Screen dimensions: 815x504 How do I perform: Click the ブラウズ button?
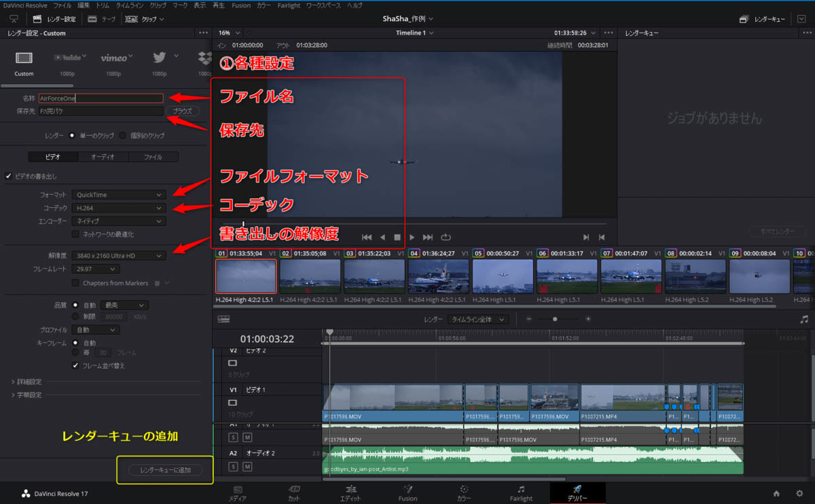click(183, 111)
